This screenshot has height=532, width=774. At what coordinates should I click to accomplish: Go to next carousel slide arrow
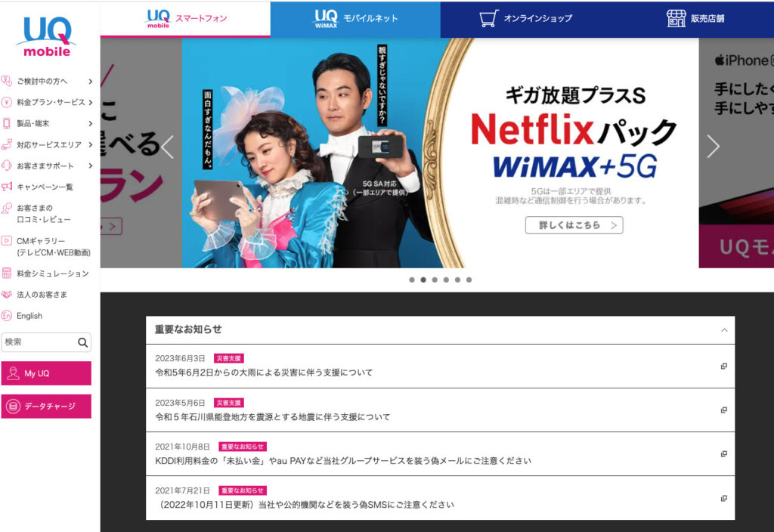(713, 147)
